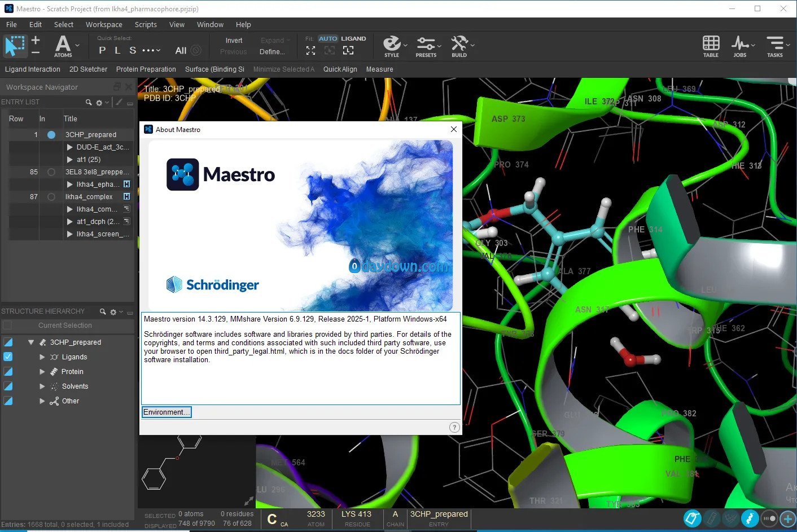This screenshot has width=797, height=532.
Task: Expand the PRESETS dropdown arrow
Action: 439,45
